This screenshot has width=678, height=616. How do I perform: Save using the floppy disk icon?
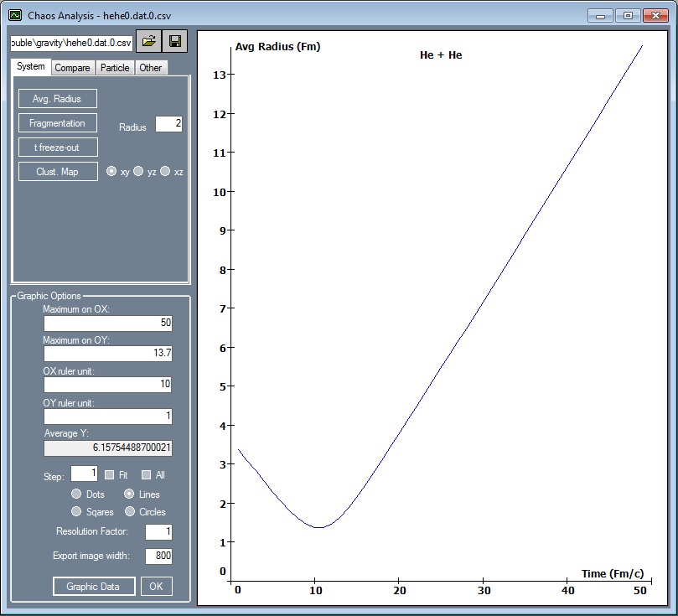tap(175, 42)
